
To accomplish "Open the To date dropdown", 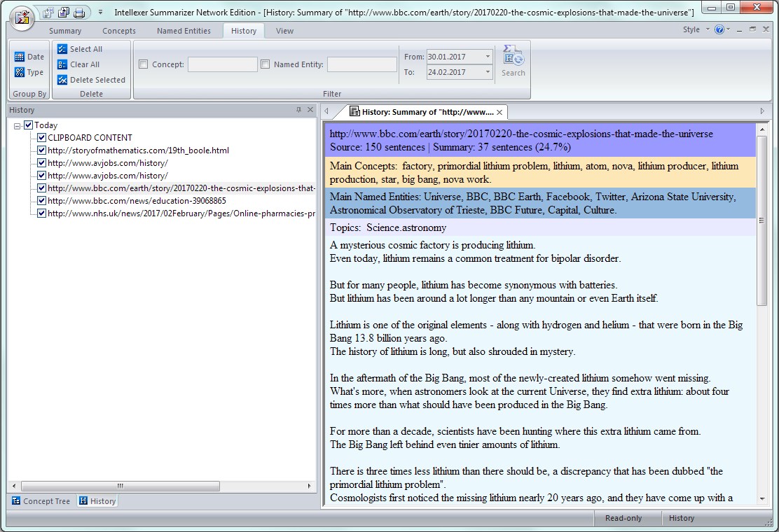I will click(x=488, y=72).
